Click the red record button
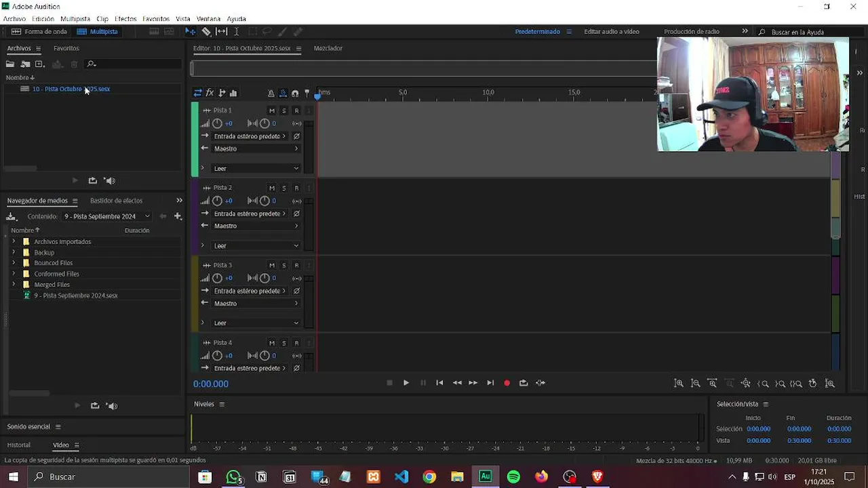 tap(507, 383)
